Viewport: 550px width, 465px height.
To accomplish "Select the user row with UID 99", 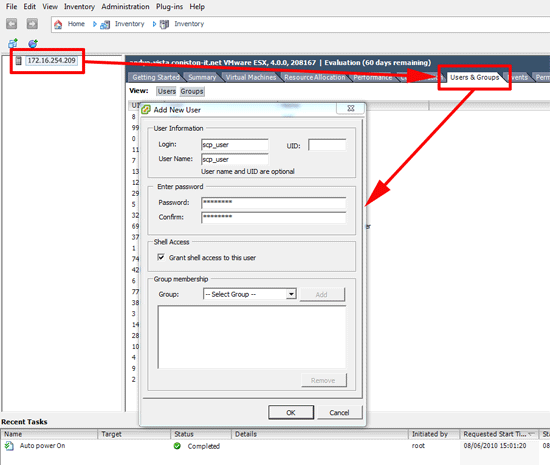I will pos(135,128).
